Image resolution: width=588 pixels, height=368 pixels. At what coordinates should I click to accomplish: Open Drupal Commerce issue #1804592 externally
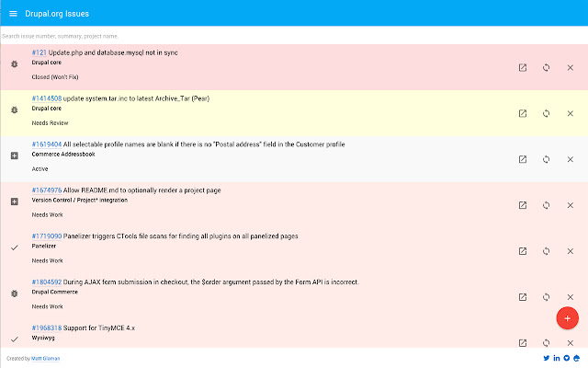(523, 297)
